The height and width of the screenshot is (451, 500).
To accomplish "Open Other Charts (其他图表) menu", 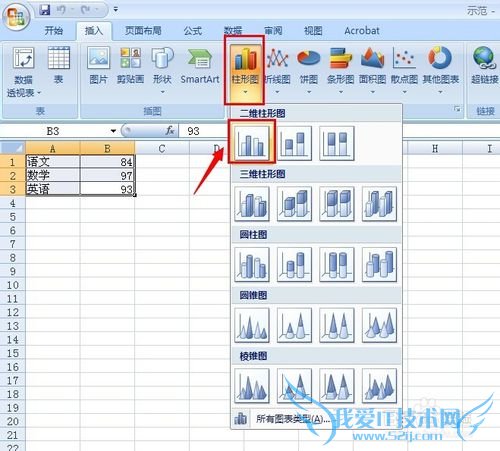I will coord(441,70).
